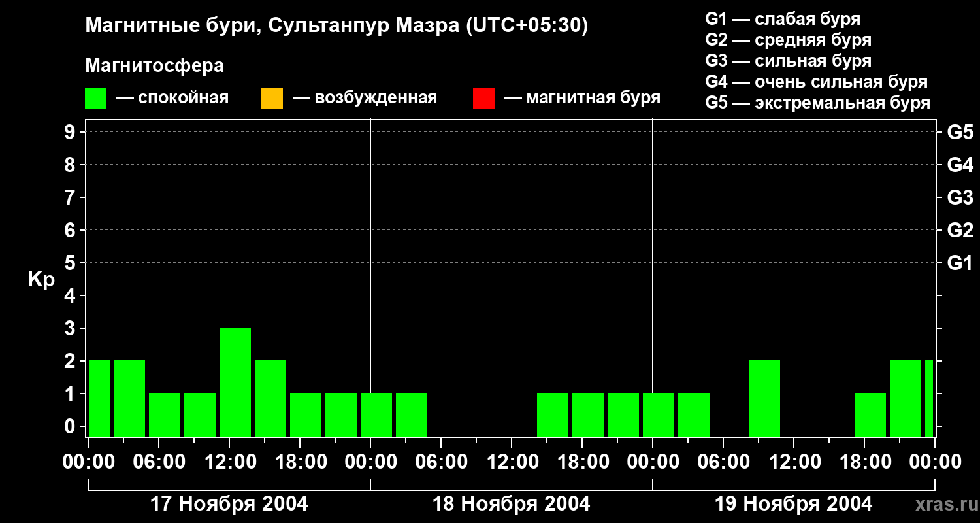980x523 pixels.
Task: Click the date label '17 Ноября 2004'
Action: (x=229, y=503)
